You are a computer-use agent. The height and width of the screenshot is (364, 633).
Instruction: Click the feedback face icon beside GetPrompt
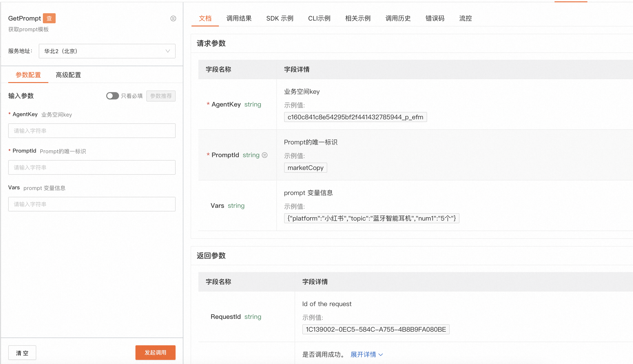[173, 18]
